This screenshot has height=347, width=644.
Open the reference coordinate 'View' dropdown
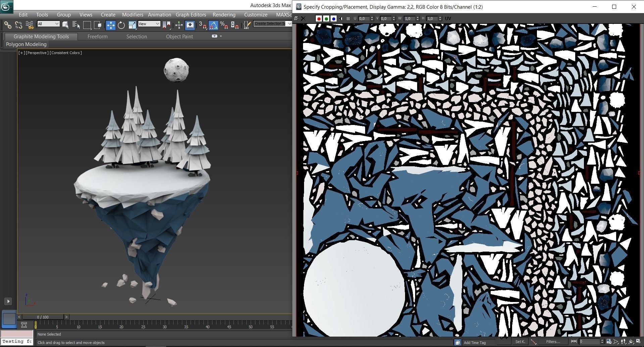tap(149, 24)
